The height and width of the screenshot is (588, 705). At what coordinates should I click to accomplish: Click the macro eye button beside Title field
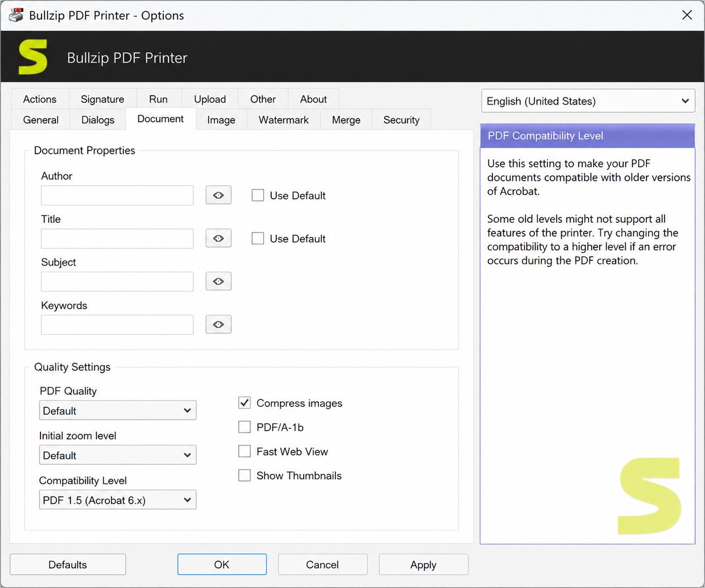point(218,238)
